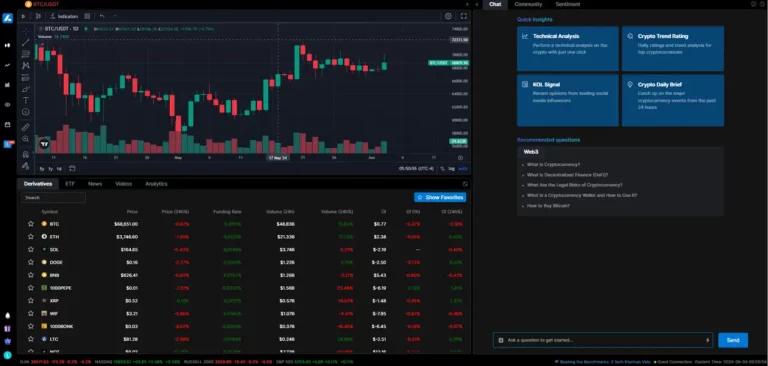Open the Analytics tab
Viewport: 768px width, 366px height.
156,184
